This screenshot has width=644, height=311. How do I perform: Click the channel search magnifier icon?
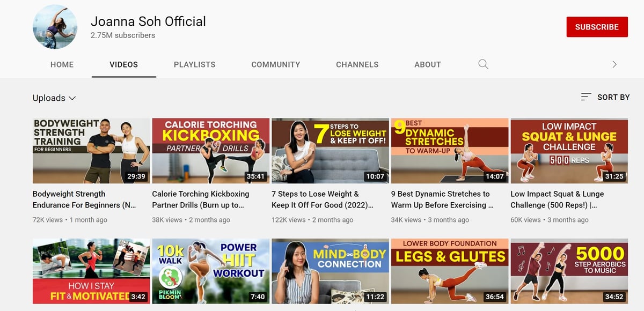(483, 64)
